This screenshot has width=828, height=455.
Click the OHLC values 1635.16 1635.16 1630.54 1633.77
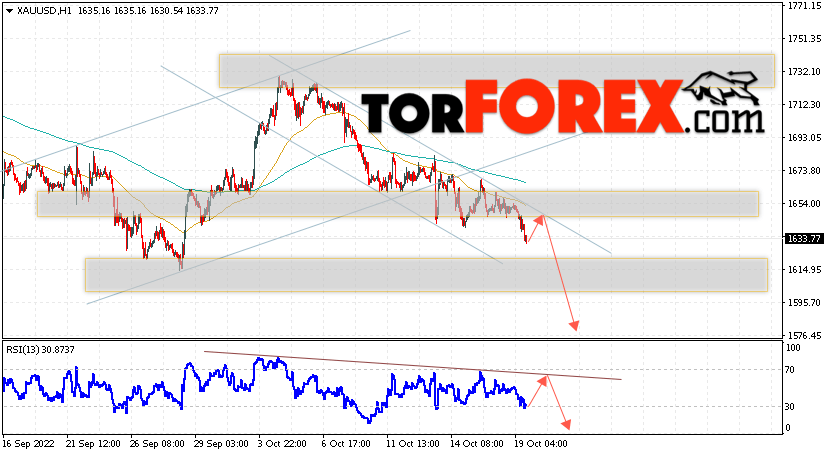(148, 11)
